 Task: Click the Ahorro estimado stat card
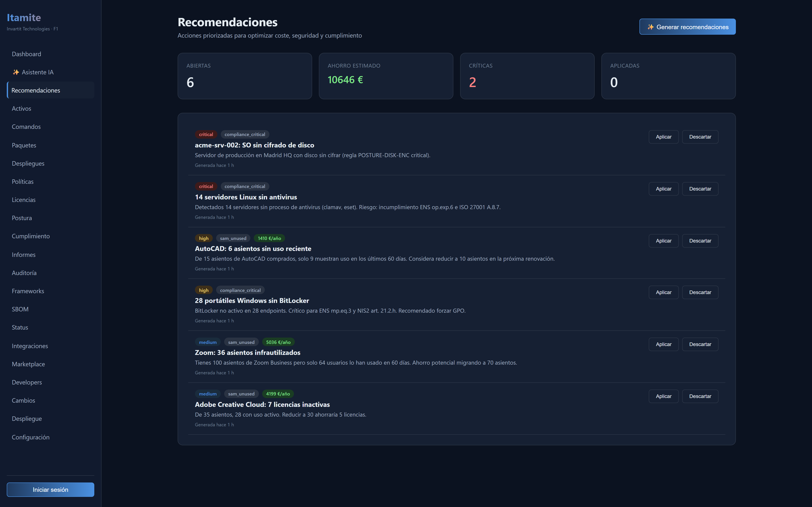[385, 76]
